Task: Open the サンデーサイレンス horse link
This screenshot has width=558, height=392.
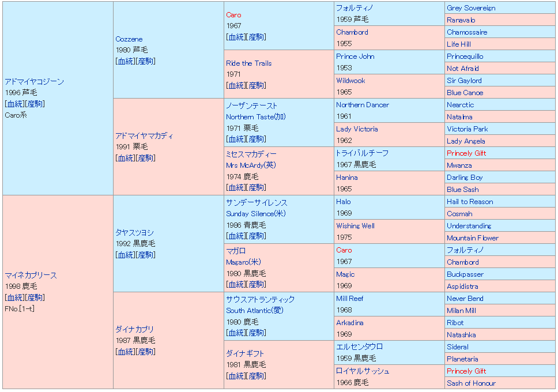Action: [x=257, y=203]
